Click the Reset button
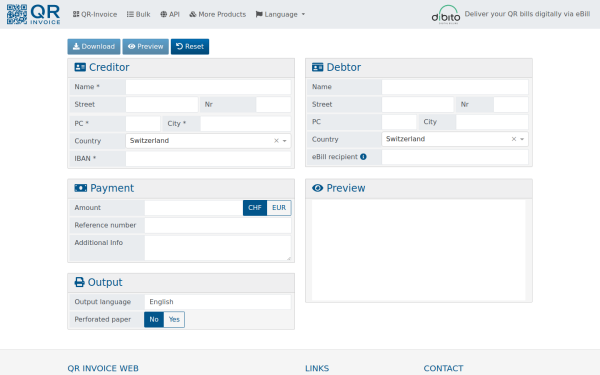Viewport: 600px width, 375px height. 190,47
